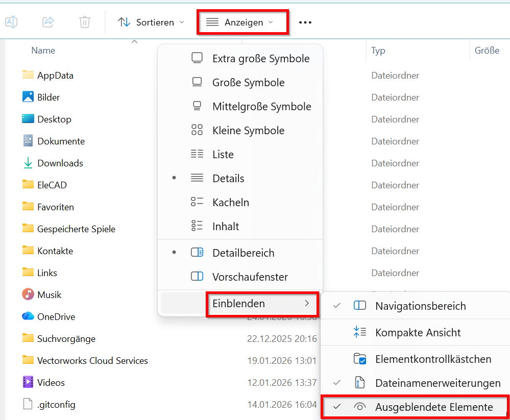Expand the Einblenden submenu
This screenshot has width=510, height=420.
point(261,304)
